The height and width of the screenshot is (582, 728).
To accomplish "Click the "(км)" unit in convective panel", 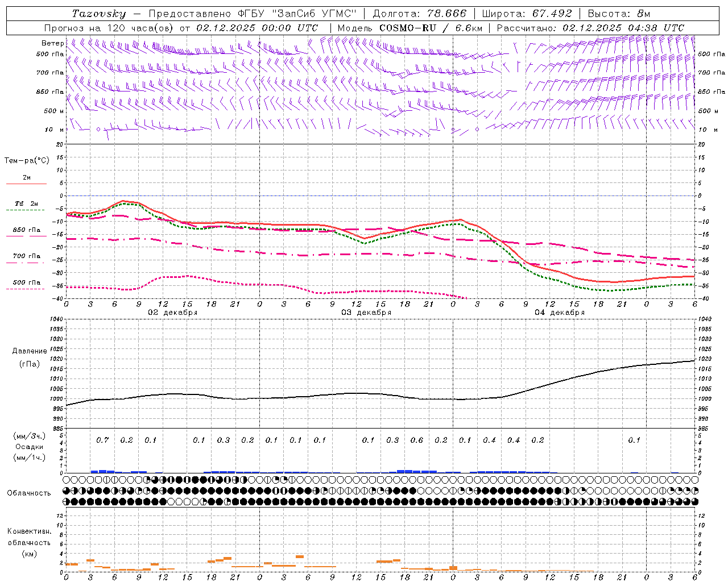I will click(29, 554).
